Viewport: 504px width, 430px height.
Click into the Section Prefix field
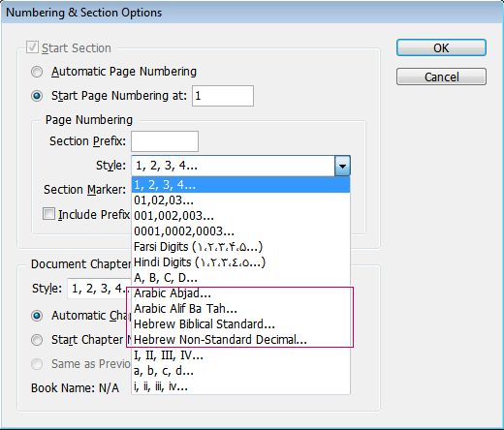[165, 141]
